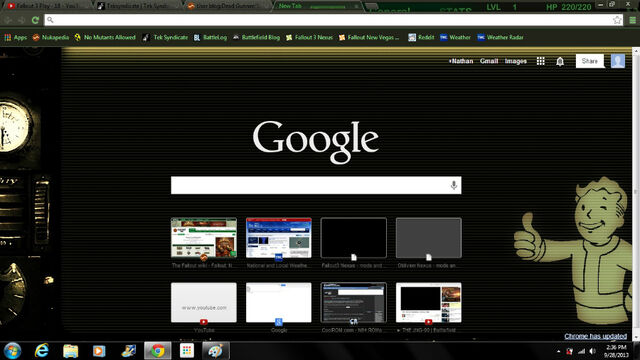Image resolution: width=640 pixels, height=360 pixels.
Task: Show hidden system tray icons arrow
Action: pyautogui.click(x=558, y=351)
